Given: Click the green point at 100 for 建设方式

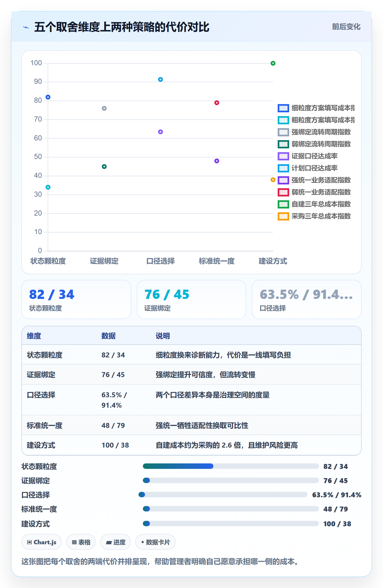Looking at the screenshot, I should pos(273,63).
